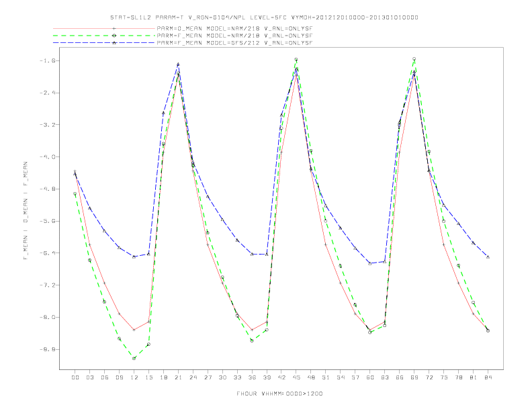Click the 06 forecast hour tick label
This screenshot has width=532, height=411.
(105, 377)
